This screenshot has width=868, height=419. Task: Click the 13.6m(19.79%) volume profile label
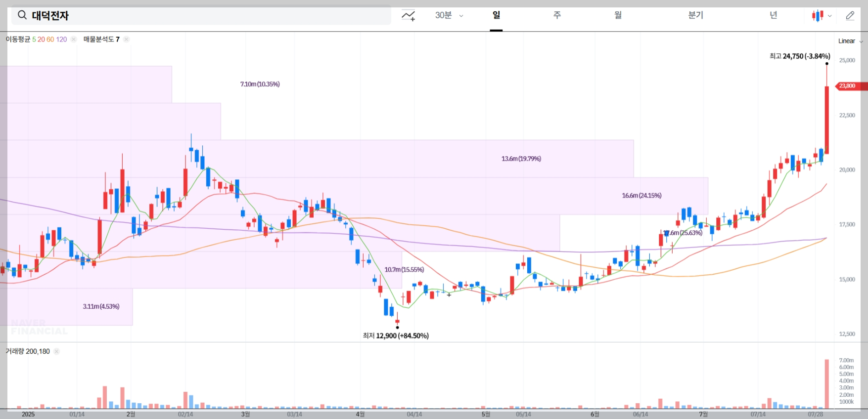[x=521, y=159]
